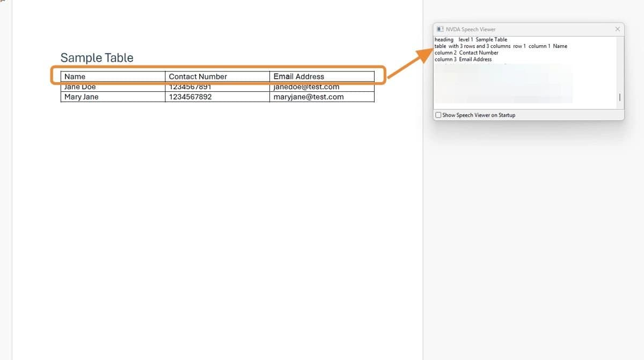The height and width of the screenshot is (360, 644).
Task: Click the Email Address header cell
Action: (x=299, y=76)
